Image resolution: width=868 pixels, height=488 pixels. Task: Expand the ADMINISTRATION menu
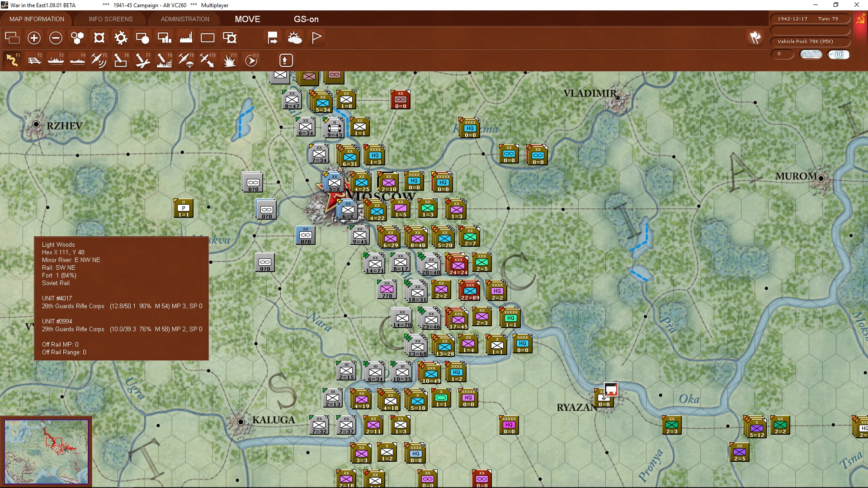tap(184, 19)
